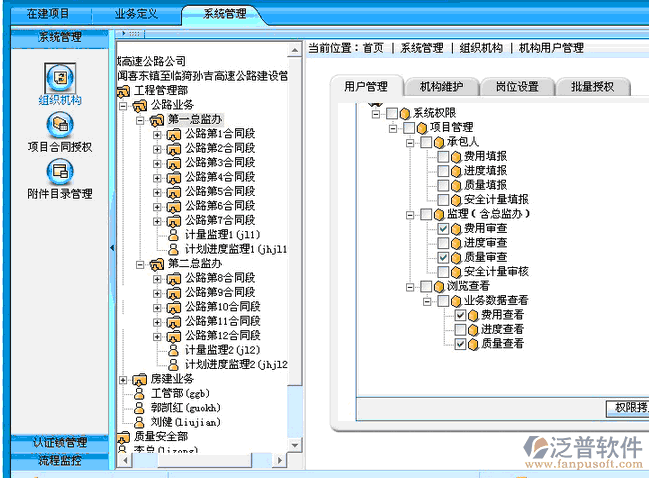Click user icon of 计量监理2 (jl2)
This screenshot has height=480, width=653.
point(174,351)
